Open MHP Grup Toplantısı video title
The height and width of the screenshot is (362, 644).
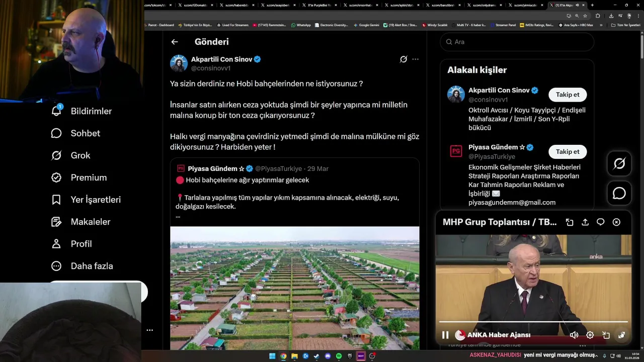500,222
